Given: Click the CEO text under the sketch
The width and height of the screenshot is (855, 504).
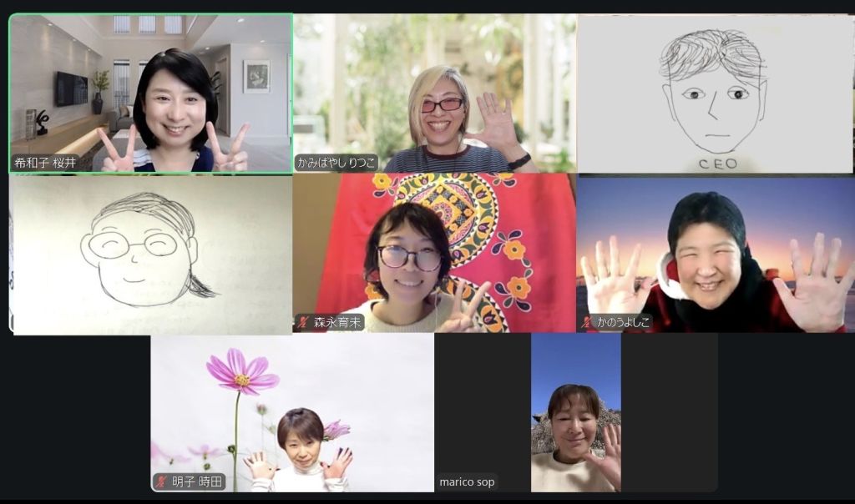Looking at the screenshot, I should point(717,164).
